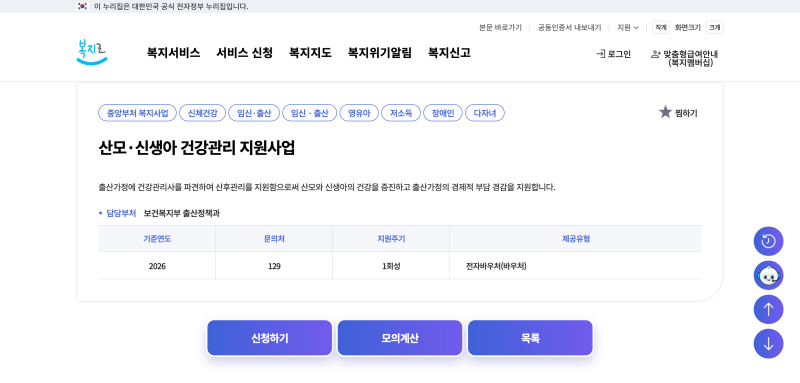The width and height of the screenshot is (800, 383).
Task: Open the 복지지도 menu
Action: (310, 53)
